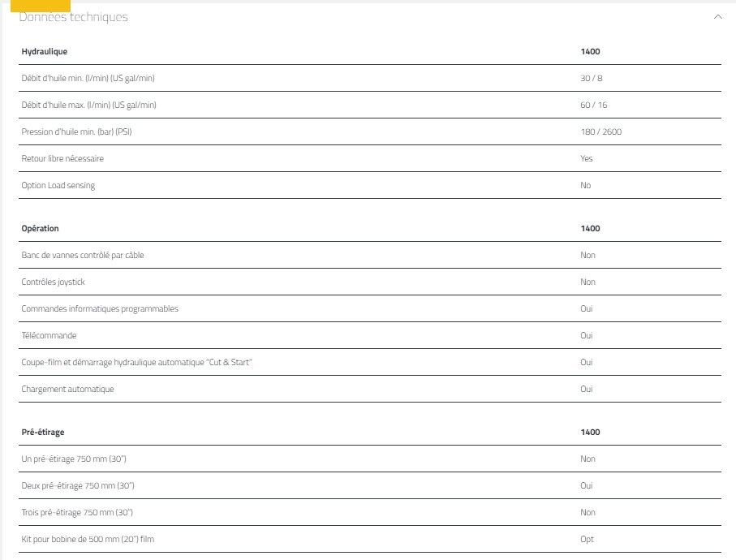
Task: Click the Chargement automatique row label
Action: tap(67, 389)
